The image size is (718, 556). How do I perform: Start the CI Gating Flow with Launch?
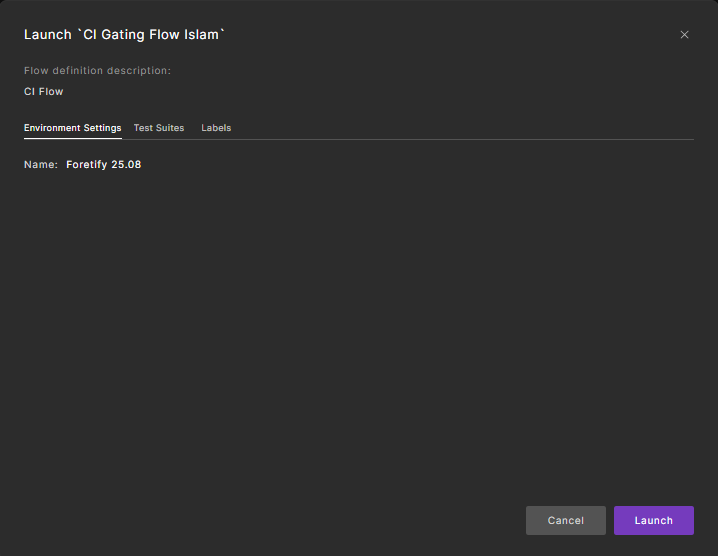coord(653,520)
